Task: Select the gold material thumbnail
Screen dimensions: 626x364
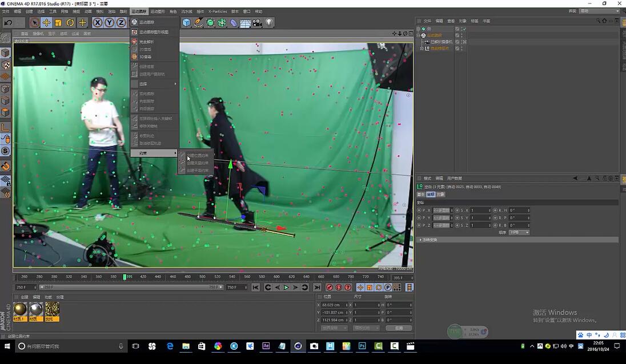Action: point(20,312)
